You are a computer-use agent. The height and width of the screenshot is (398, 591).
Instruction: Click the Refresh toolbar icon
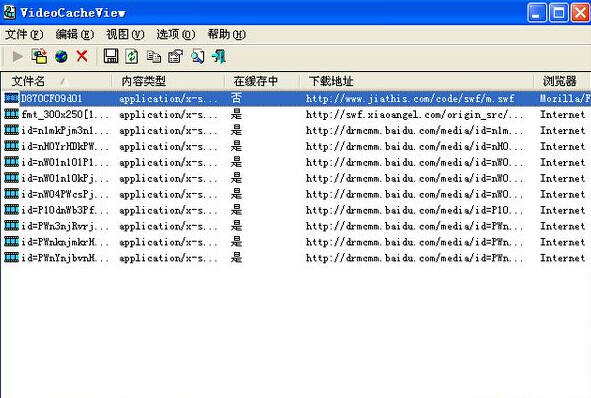132,57
